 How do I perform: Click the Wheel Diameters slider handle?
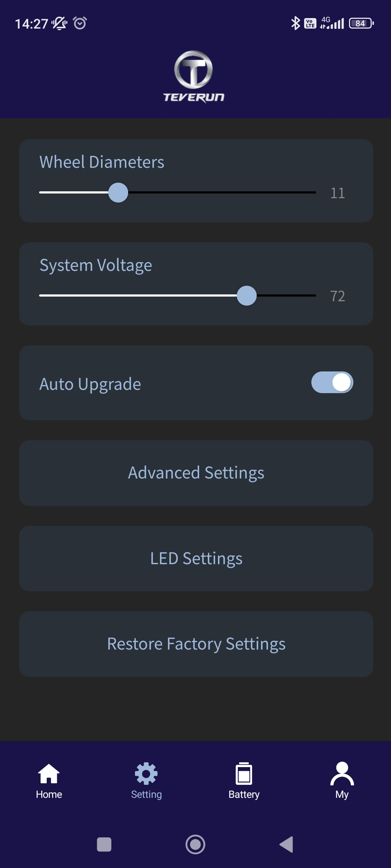[118, 192]
